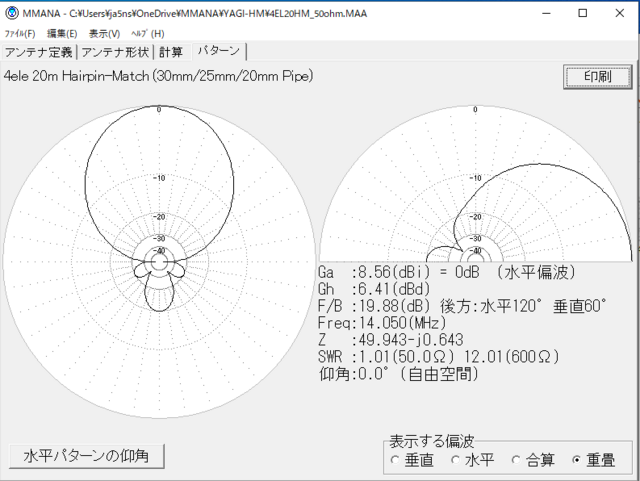
Task: Open the ファイル(F) menu
Action: [20, 34]
